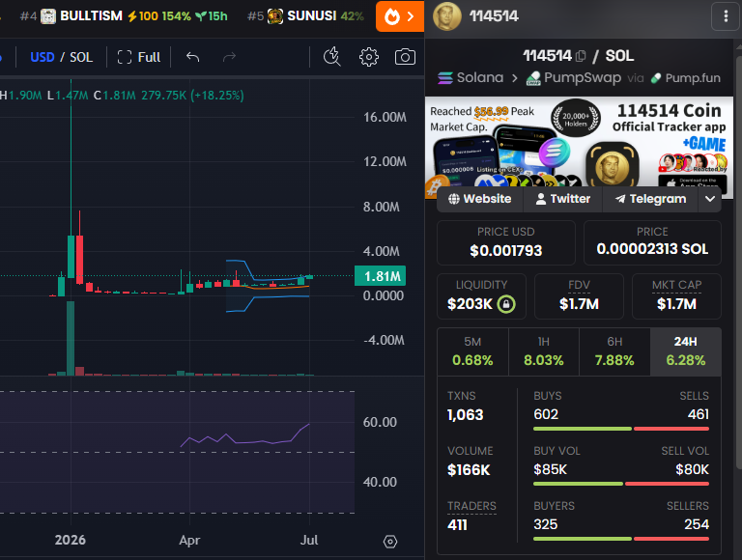Open trending token BULLTISM
This screenshot has width=742, height=560.
pyautogui.click(x=124, y=16)
